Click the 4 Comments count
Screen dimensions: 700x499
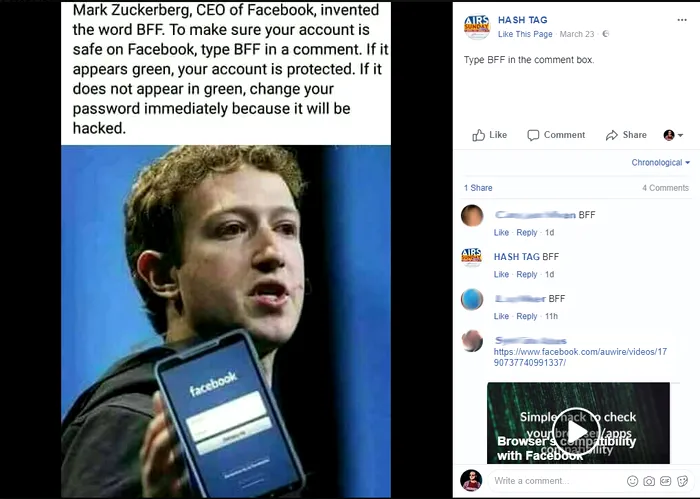click(665, 188)
